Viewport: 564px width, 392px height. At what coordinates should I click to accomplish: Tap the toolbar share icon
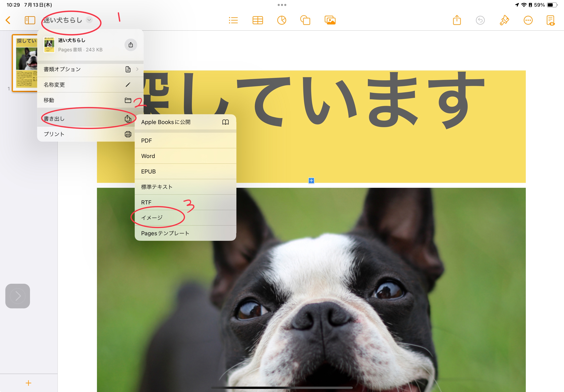[457, 20]
